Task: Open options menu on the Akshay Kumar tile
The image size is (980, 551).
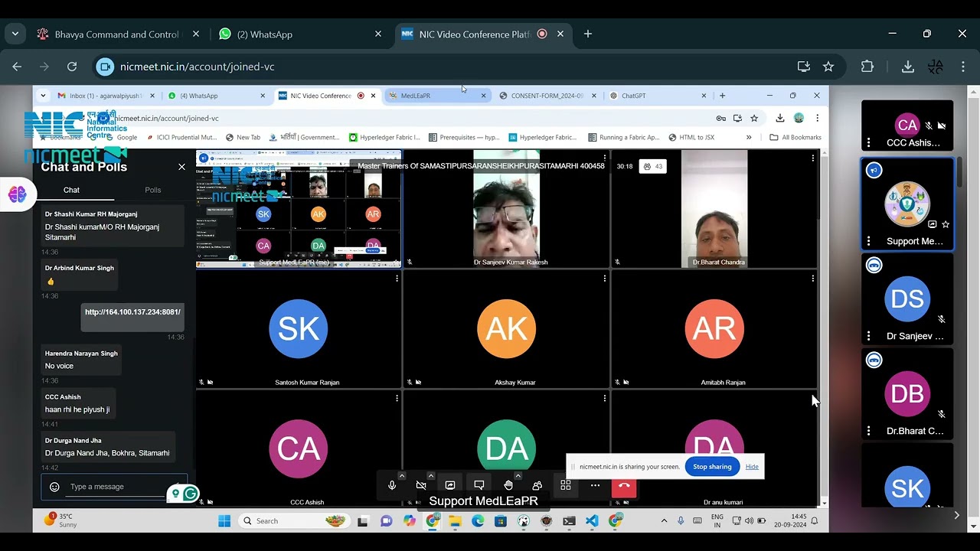Action: click(605, 279)
